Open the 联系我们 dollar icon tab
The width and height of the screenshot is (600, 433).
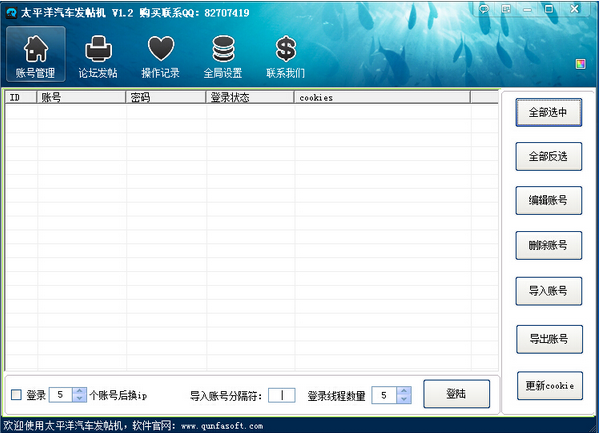285,56
